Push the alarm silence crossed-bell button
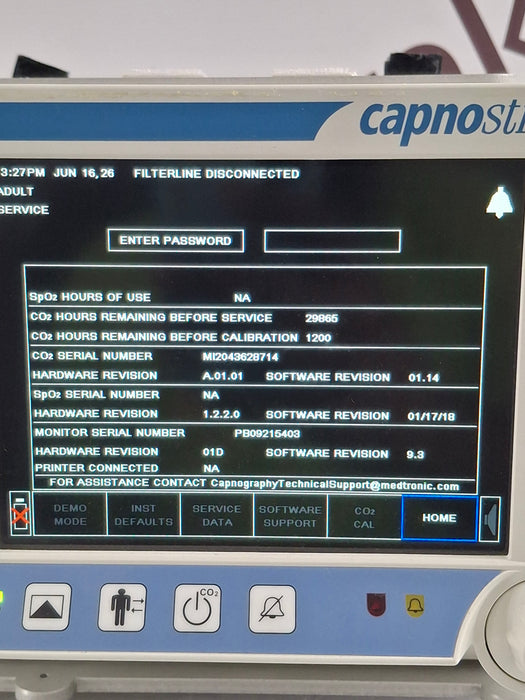525x700 pixels. click(272, 609)
